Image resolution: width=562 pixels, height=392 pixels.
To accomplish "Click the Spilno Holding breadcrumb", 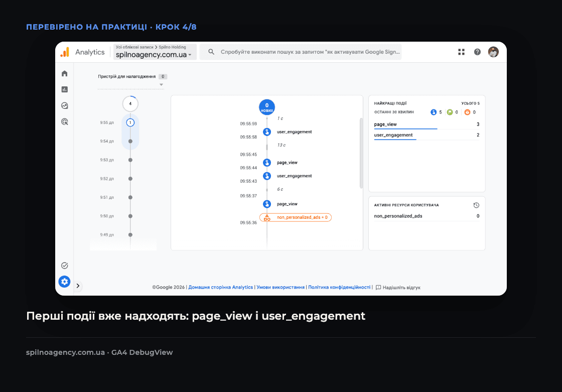I will [173, 47].
